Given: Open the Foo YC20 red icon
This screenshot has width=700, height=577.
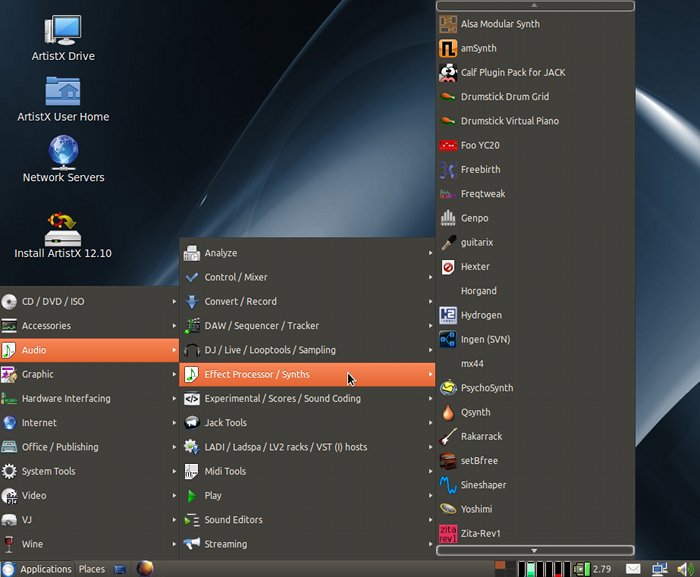Looking at the screenshot, I should click(448, 145).
